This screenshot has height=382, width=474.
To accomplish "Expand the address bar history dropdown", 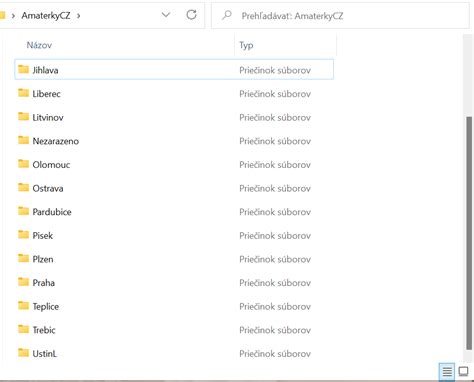I will pos(166,15).
